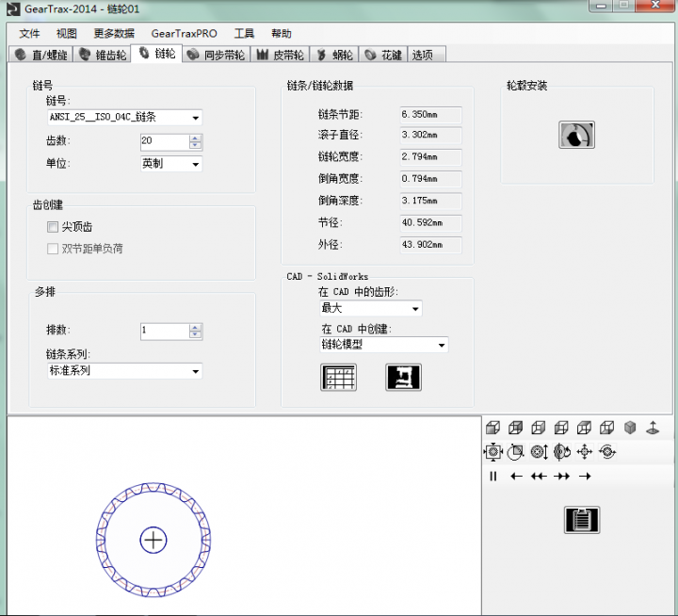
Task: Select the shaded solid cube view icon
Action: coord(630,428)
